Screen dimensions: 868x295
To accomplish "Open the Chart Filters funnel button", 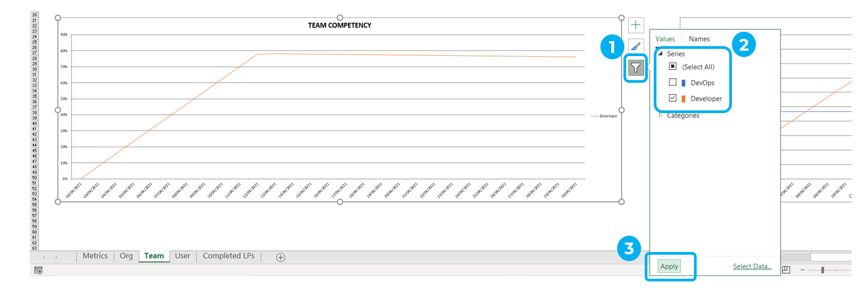I will coord(636,68).
